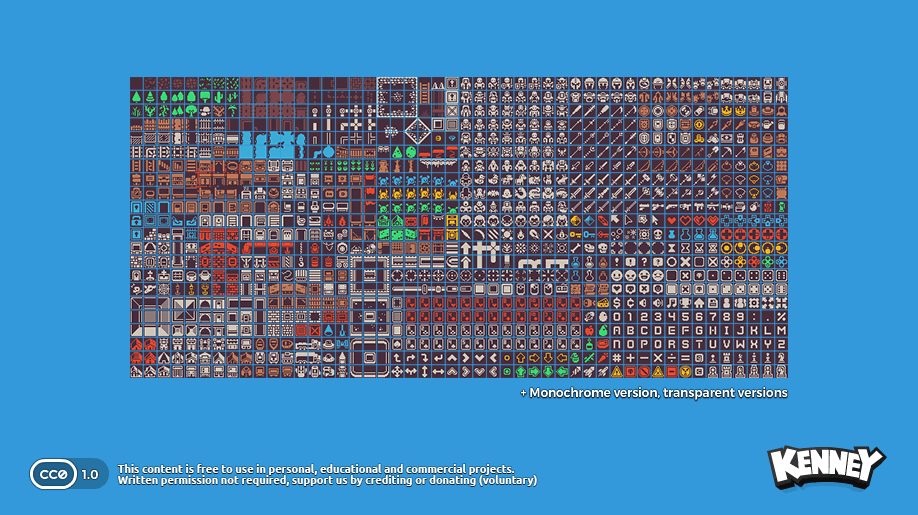Select the house icon tile
918x515 pixels.
click(699, 303)
